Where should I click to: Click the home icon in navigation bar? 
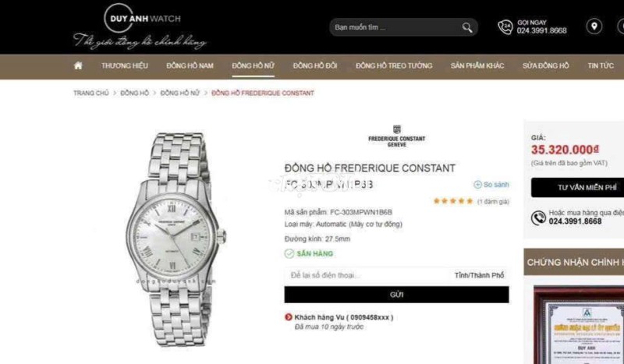(78, 65)
